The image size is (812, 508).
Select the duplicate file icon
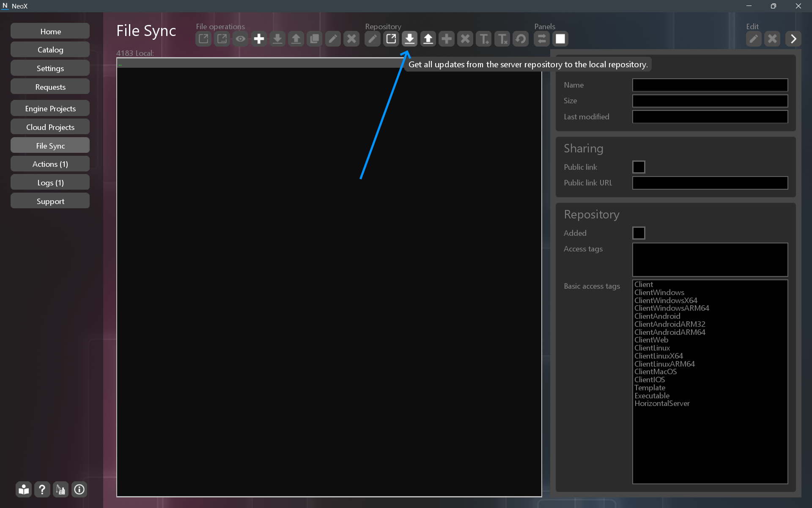pos(314,39)
